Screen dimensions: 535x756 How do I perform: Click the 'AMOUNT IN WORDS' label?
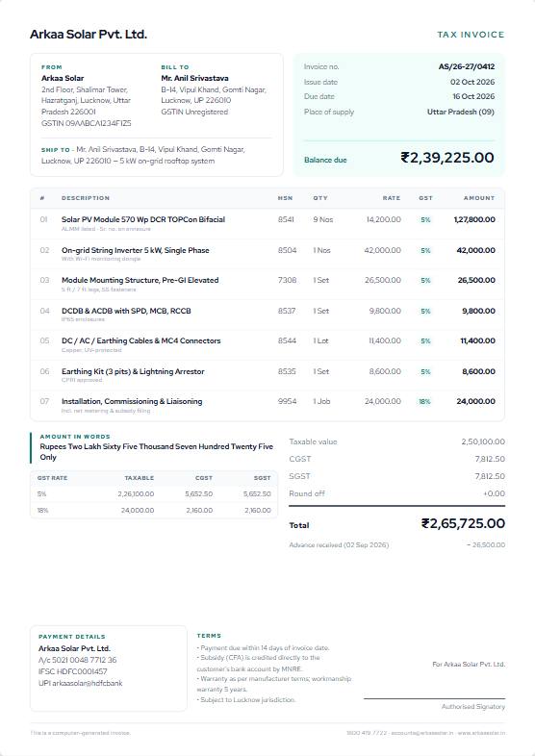click(x=75, y=437)
